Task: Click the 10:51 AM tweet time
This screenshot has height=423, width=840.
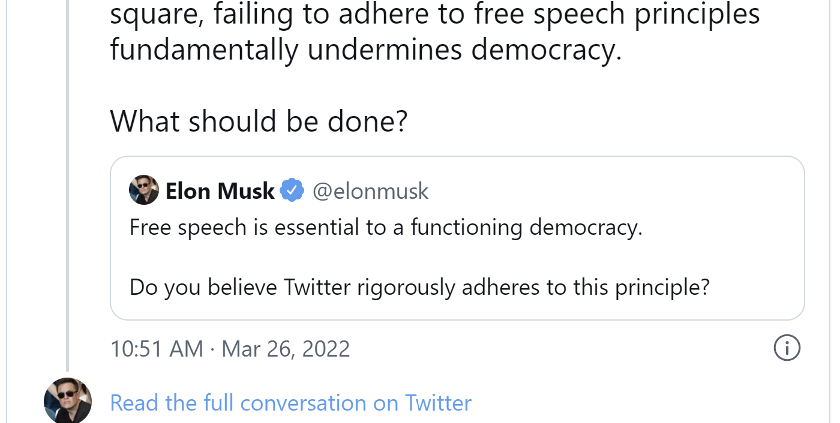Action: coord(156,349)
